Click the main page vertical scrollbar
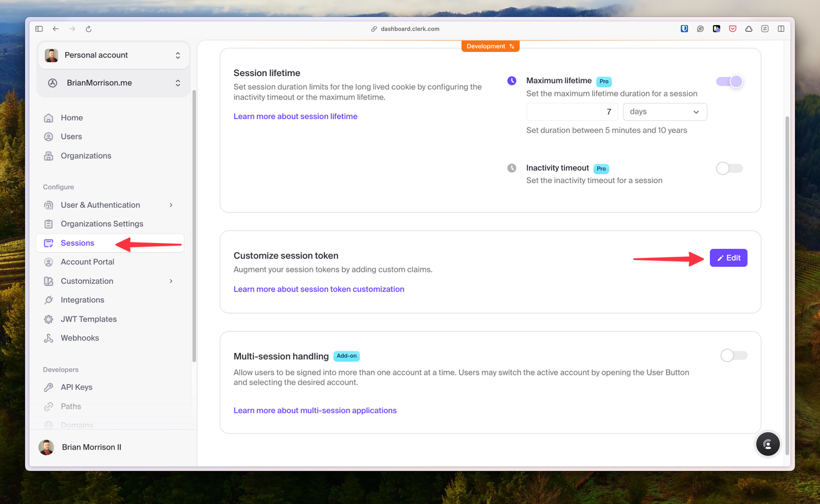 point(787,285)
